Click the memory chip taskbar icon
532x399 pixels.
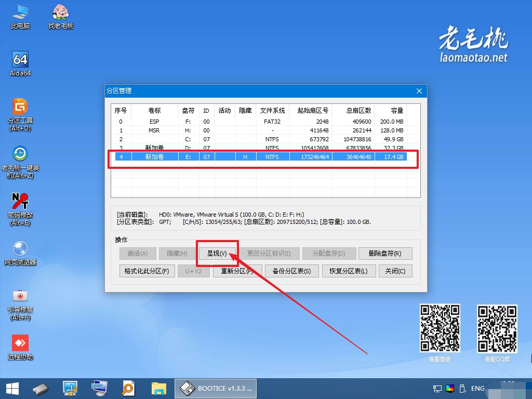[x=41, y=389]
